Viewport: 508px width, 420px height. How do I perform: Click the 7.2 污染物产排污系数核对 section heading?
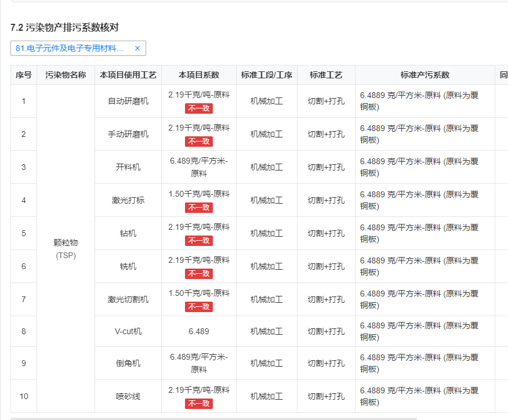64,27
